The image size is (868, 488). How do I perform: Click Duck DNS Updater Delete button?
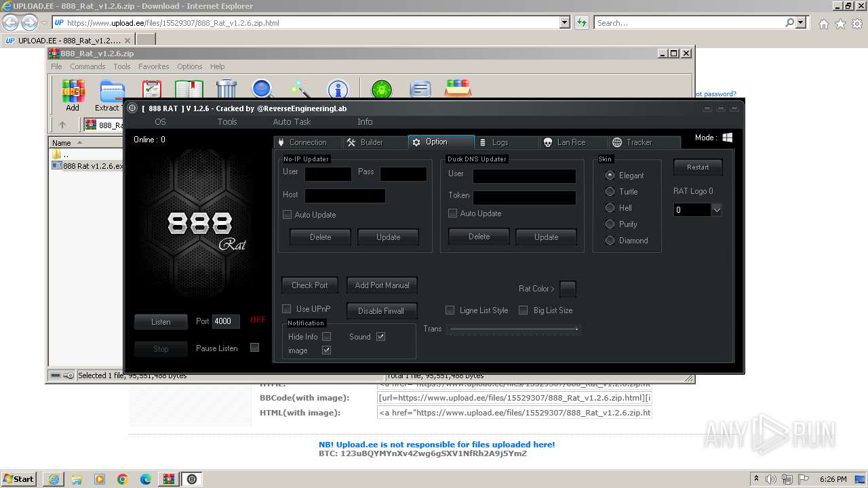pos(479,237)
